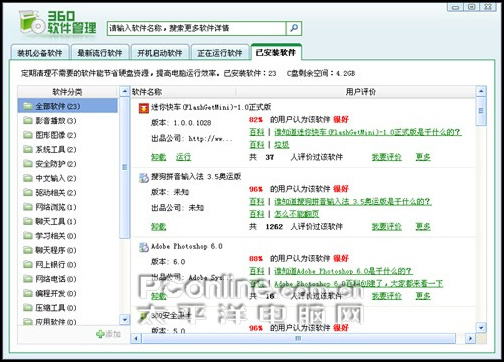The height and width of the screenshot is (362, 504).
Task: Click the Adobe Photoshop 6.0 program icon
Action: point(144,247)
